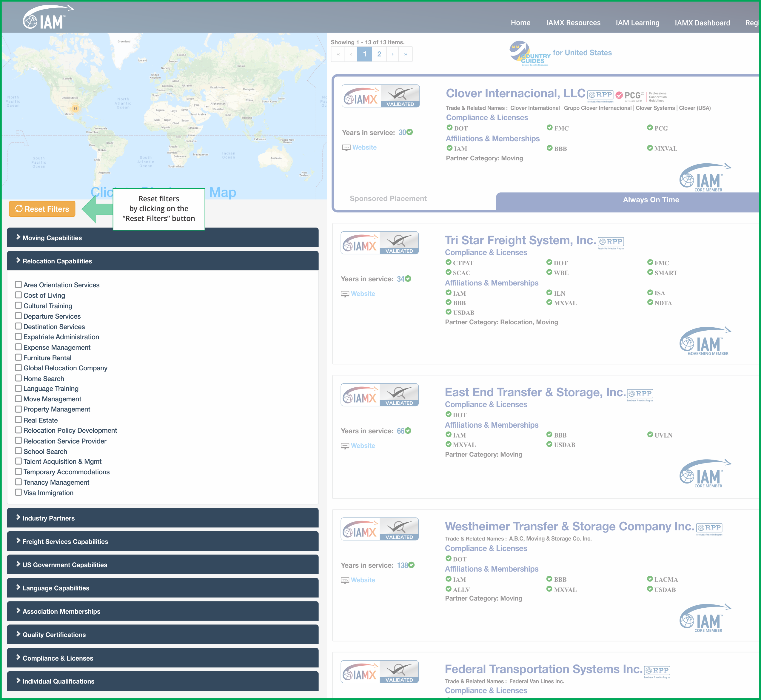Viewport: 761px width, 700px height.
Task: Click the IAM Governing Member logo
Action: [x=705, y=341]
